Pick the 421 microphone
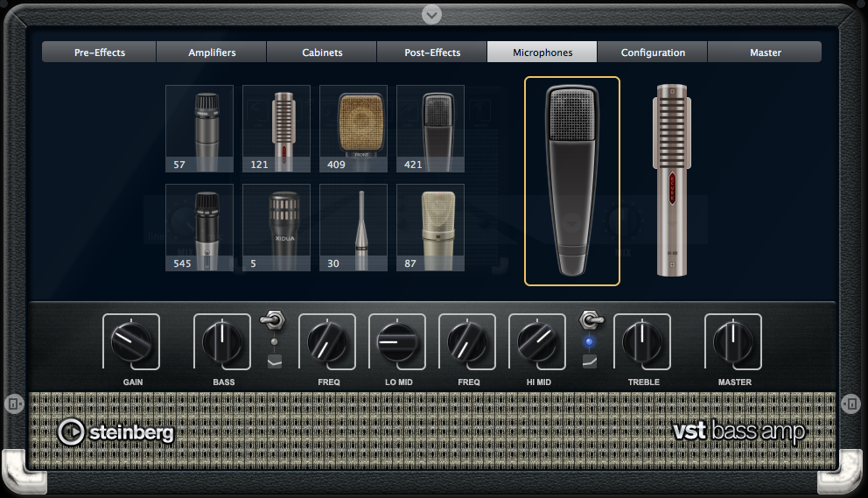The image size is (868, 498). pos(430,129)
